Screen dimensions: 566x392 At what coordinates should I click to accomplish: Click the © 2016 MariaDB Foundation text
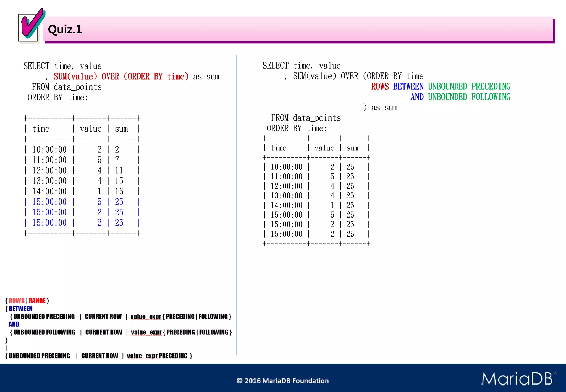pyautogui.click(x=283, y=381)
